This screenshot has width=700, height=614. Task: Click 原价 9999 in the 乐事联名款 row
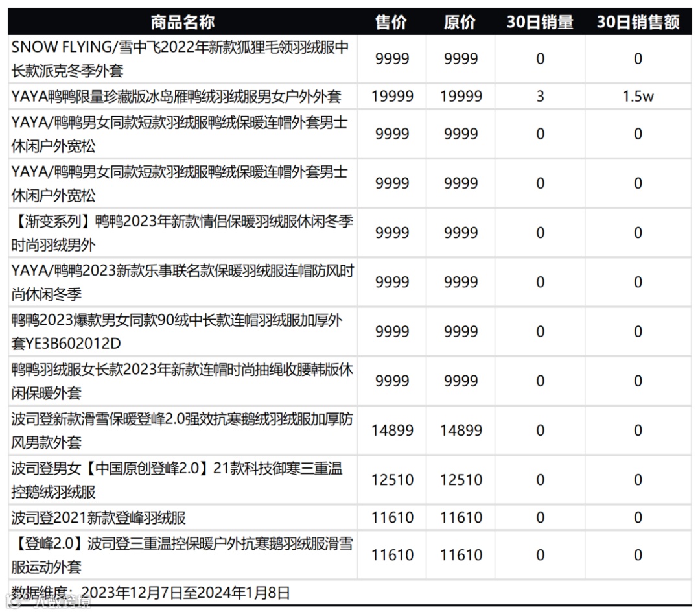point(461,282)
